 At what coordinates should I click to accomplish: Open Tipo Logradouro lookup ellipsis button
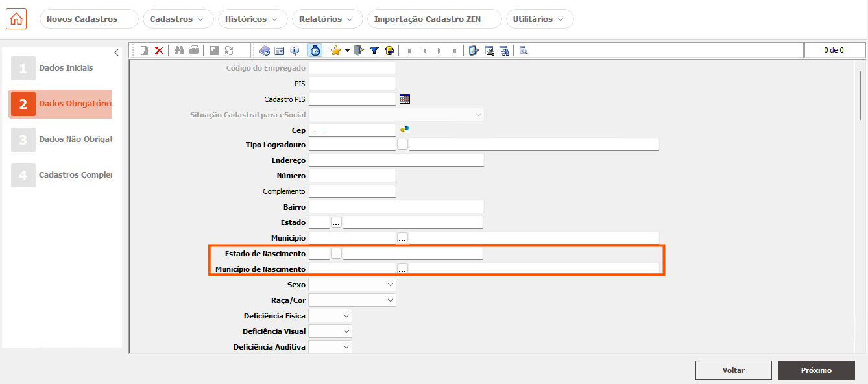point(402,145)
